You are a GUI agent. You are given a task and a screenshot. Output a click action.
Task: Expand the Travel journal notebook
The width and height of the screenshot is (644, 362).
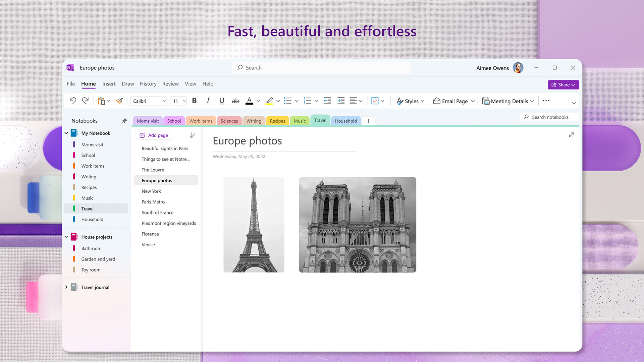point(66,287)
